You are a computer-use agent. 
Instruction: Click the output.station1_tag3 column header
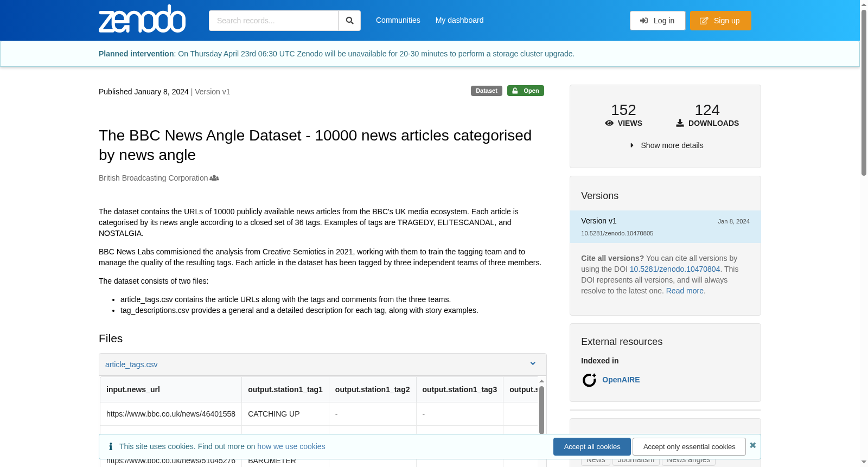[459, 389]
